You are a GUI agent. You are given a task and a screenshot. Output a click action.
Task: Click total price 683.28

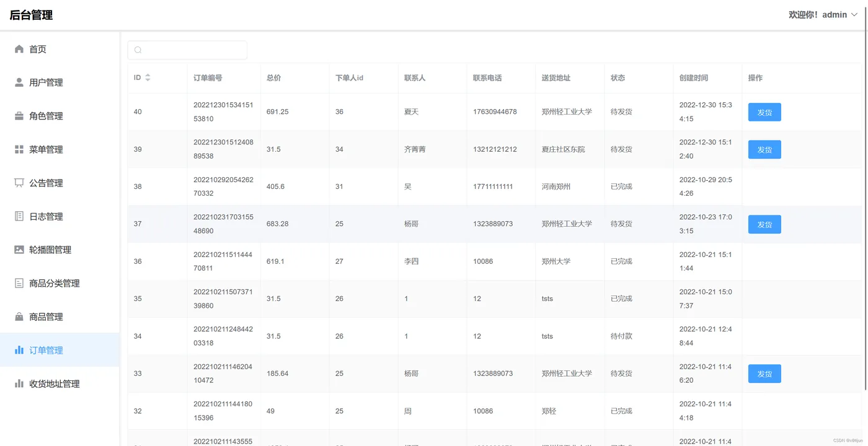277,224
